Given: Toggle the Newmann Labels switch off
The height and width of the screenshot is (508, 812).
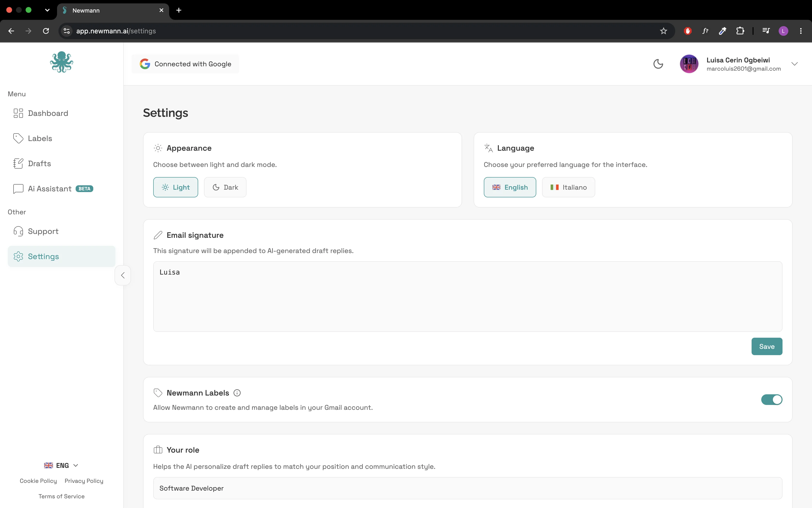Looking at the screenshot, I should pos(771,399).
